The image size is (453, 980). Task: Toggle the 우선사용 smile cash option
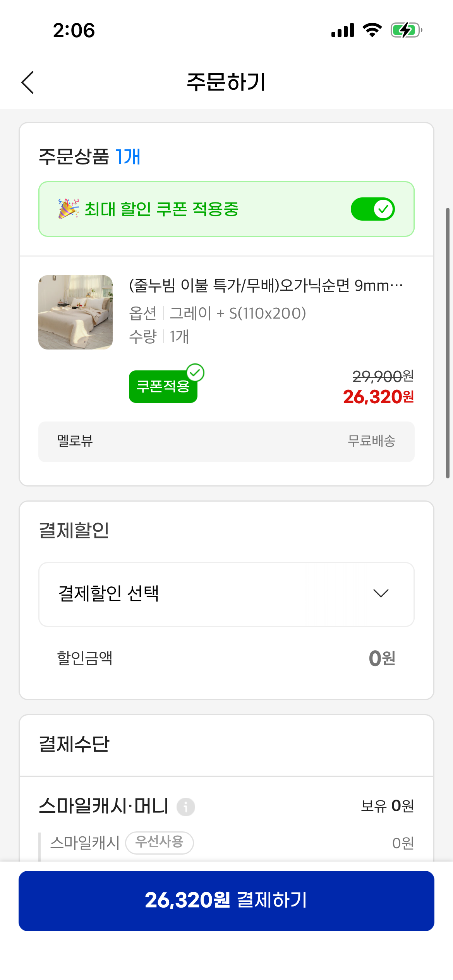160,843
